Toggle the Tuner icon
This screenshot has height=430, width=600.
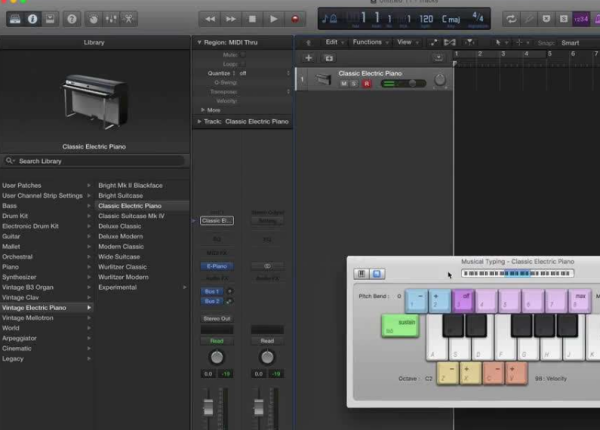529,19
